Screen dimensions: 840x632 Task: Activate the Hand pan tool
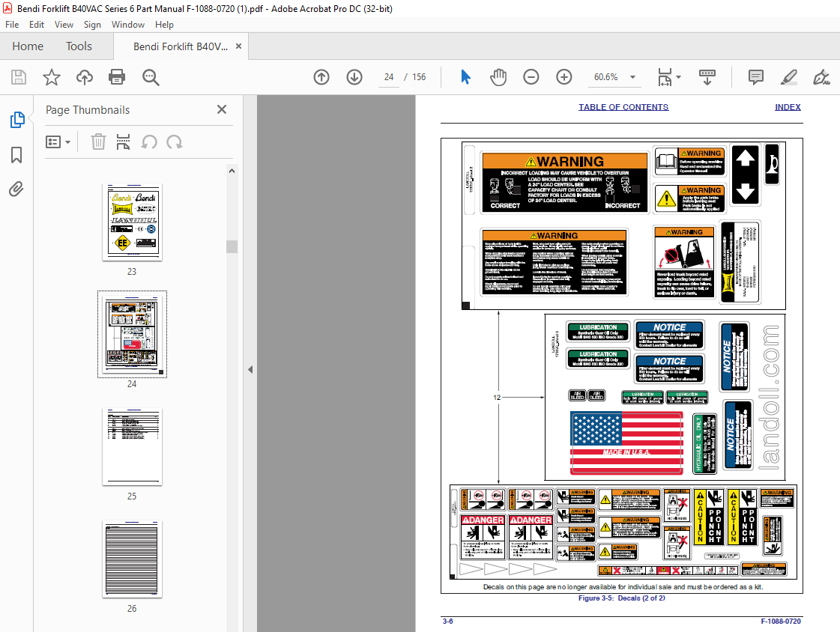point(498,77)
